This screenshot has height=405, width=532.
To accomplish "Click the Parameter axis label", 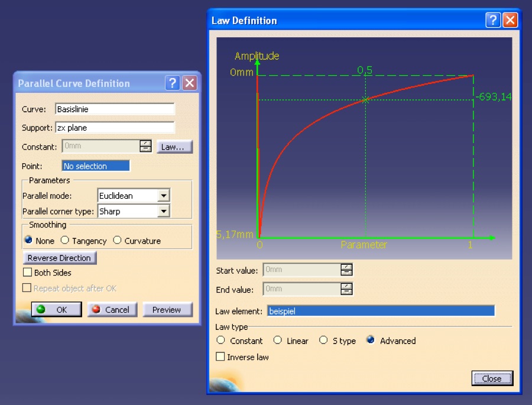I will [x=364, y=245].
